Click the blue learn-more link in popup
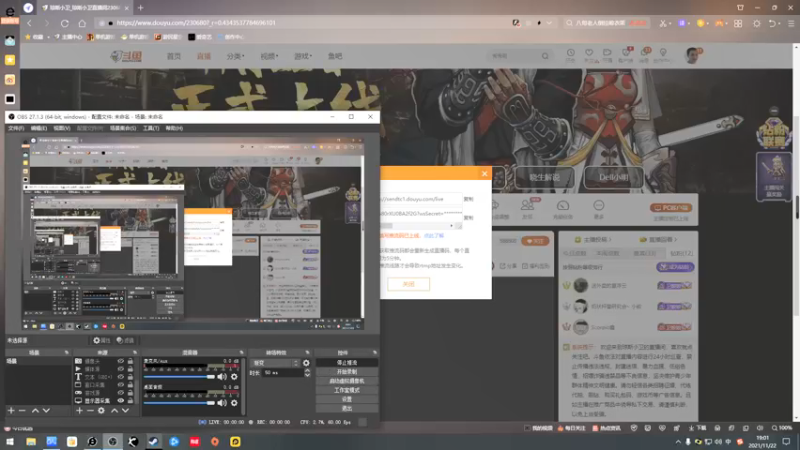The height and width of the screenshot is (450, 800). tap(434, 236)
